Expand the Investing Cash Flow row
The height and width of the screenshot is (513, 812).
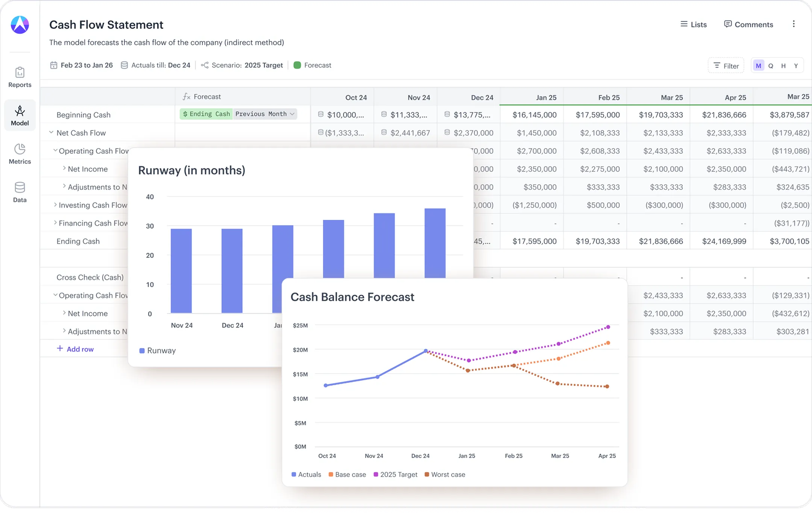(x=55, y=205)
